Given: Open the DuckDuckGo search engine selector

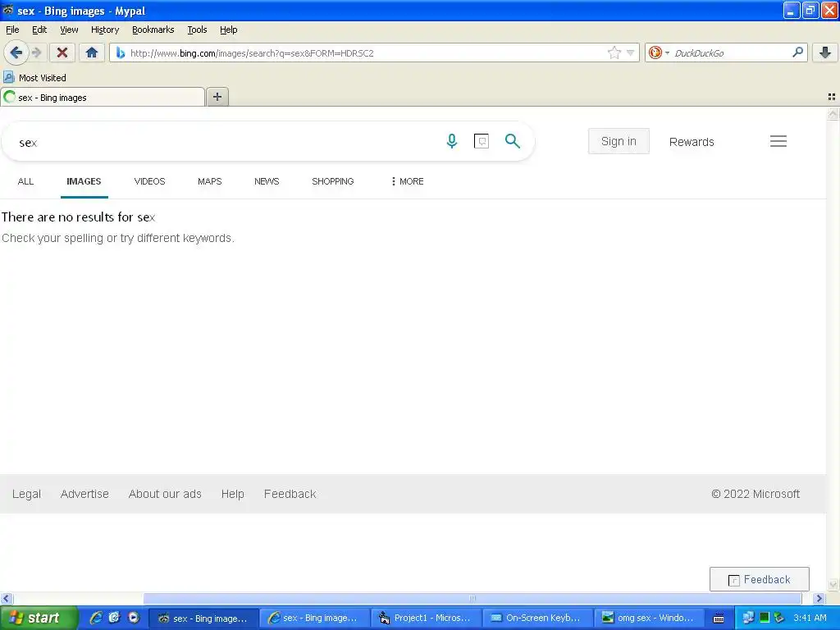Looking at the screenshot, I should [x=659, y=52].
